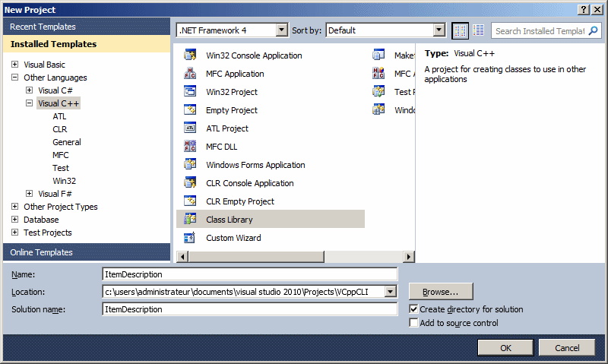Select the Windows Forms Application icon
Viewport: 608px width, 364px height.
[190, 164]
